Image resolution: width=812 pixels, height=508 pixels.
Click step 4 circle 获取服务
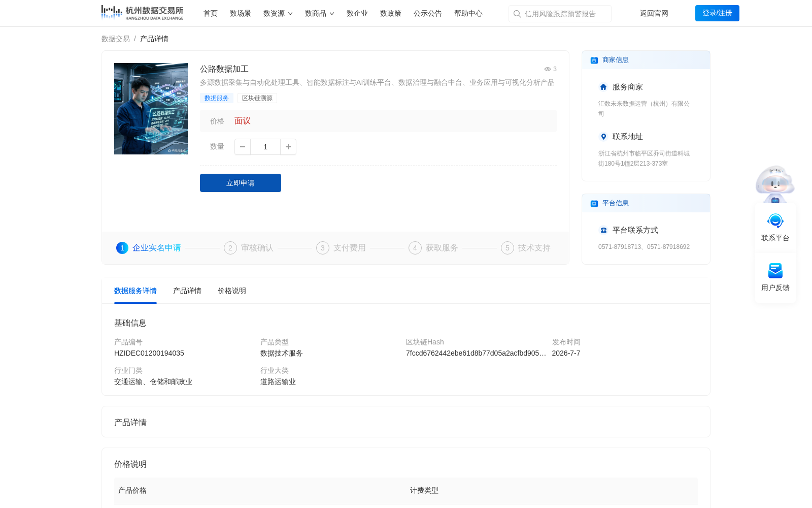pos(415,248)
